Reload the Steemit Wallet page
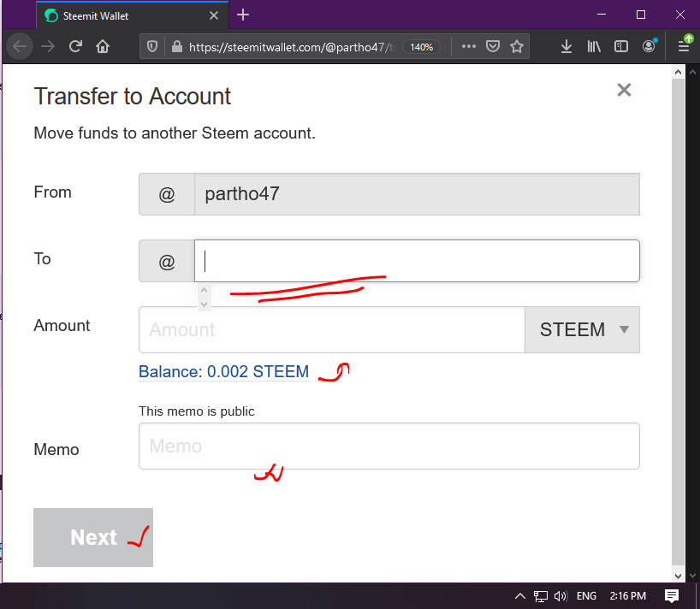700x609 pixels. pos(75,46)
